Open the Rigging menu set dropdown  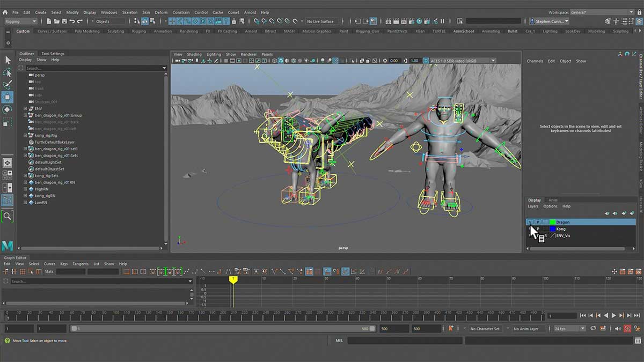tap(20, 21)
